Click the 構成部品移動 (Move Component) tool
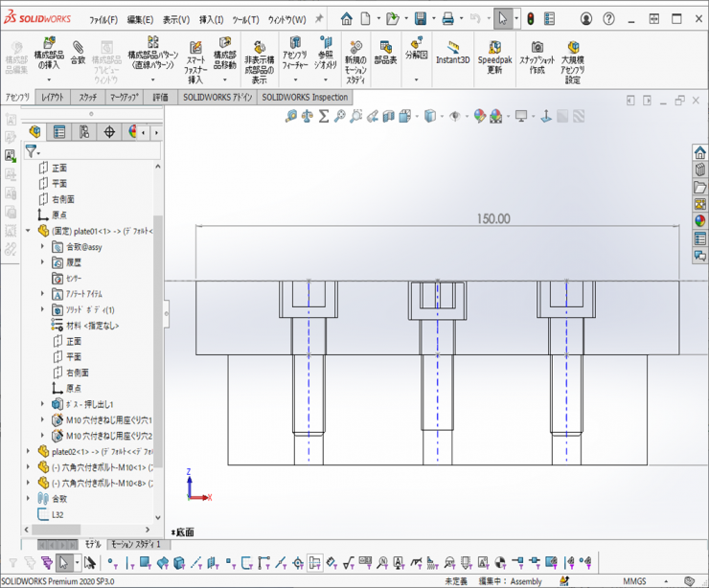The width and height of the screenshot is (709, 588). point(225,53)
